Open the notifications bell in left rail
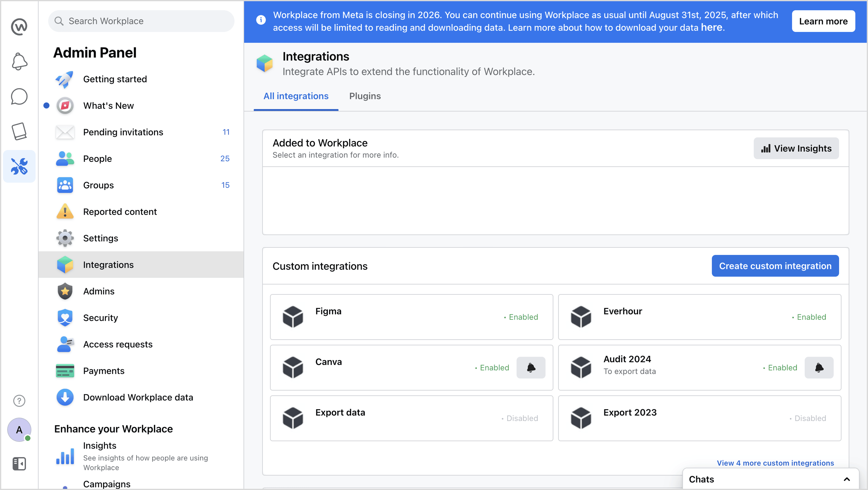The image size is (868, 490). click(x=19, y=61)
